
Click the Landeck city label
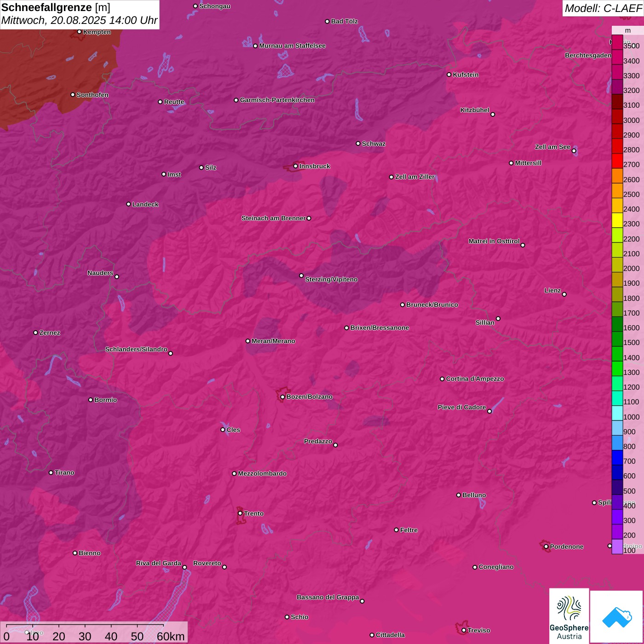click(145, 204)
